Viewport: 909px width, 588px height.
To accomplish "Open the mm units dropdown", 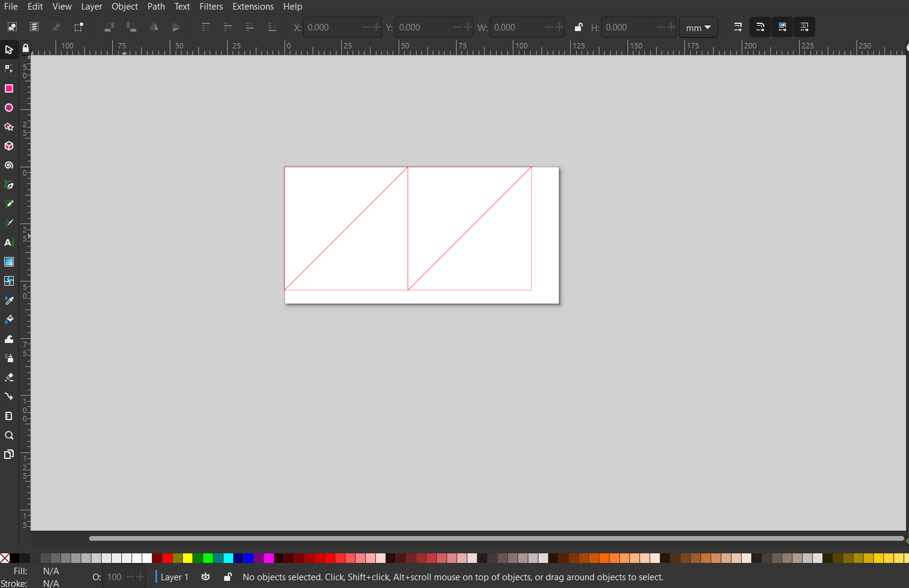I will (699, 27).
